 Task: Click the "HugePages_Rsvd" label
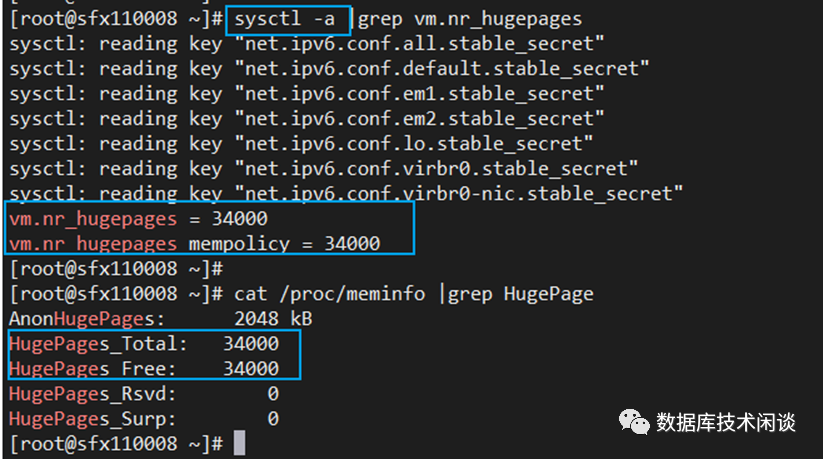coord(91,394)
